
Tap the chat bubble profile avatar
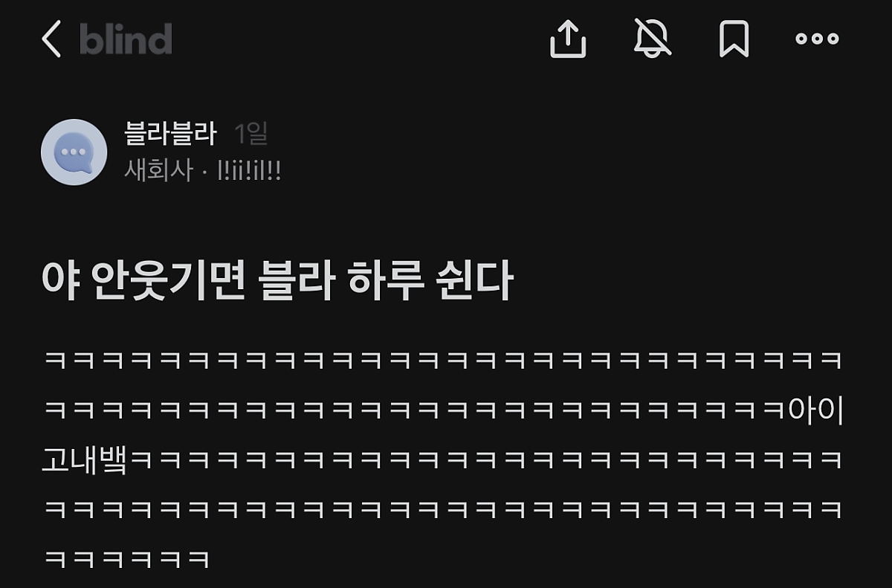point(74,152)
